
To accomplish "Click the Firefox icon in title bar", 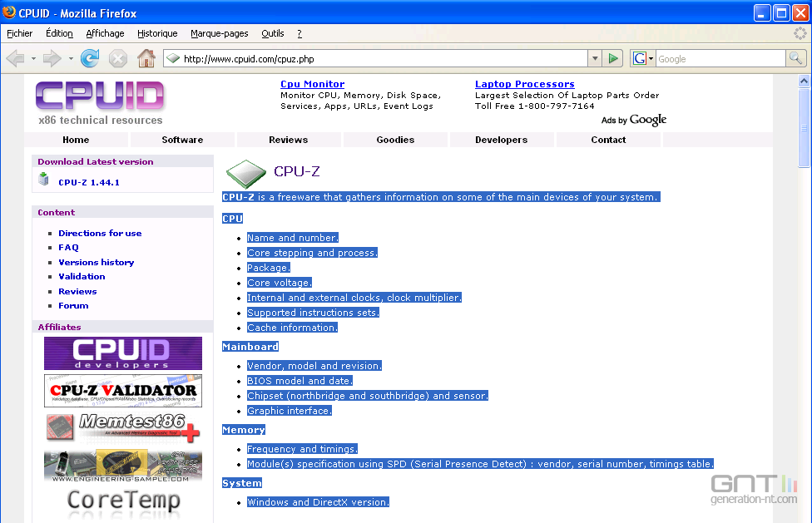I will pos(9,12).
